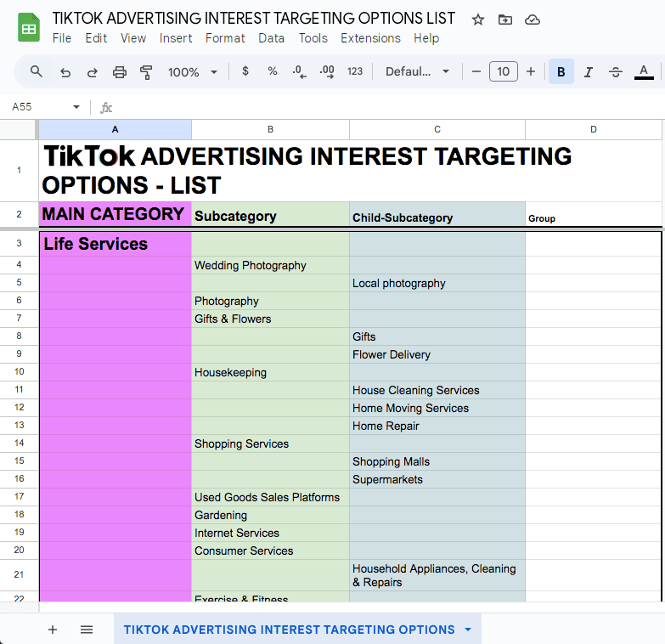
Task: Show the all sheets list
Action: pos(87,630)
